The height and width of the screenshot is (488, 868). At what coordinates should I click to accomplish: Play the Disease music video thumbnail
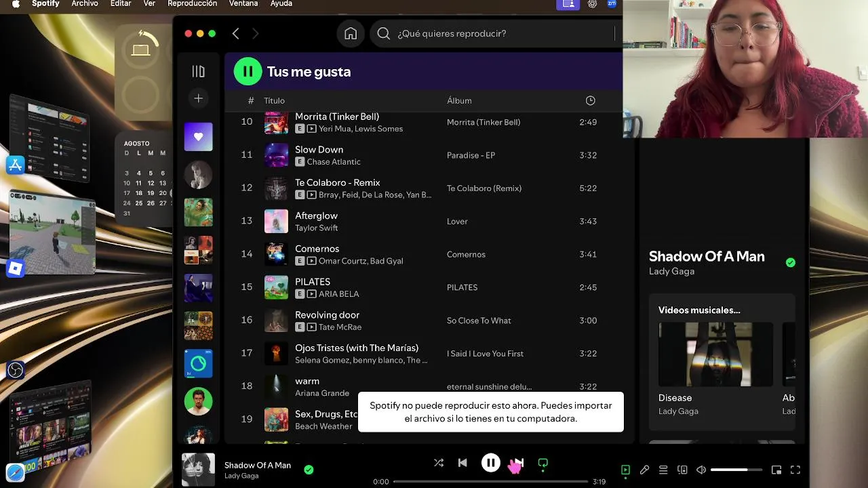point(715,354)
